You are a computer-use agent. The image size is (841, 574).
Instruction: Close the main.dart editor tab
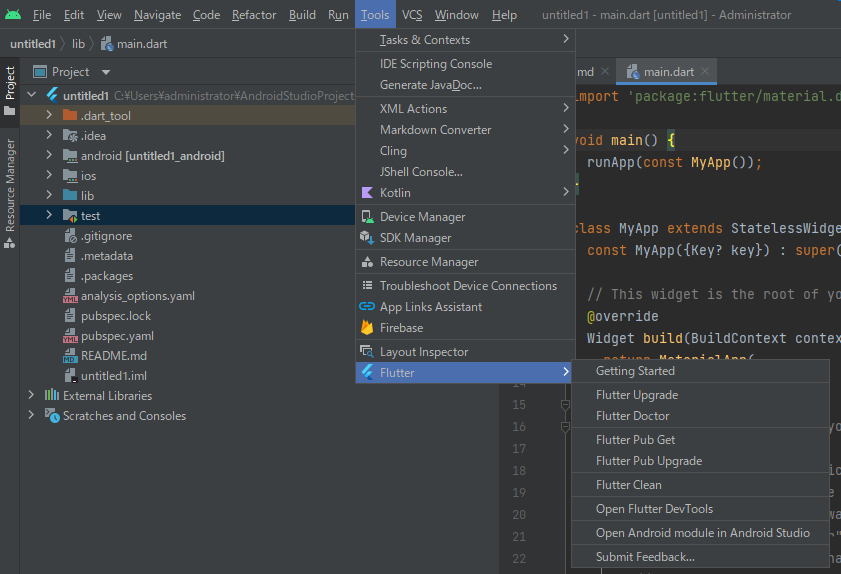click(x=705, y=71)
